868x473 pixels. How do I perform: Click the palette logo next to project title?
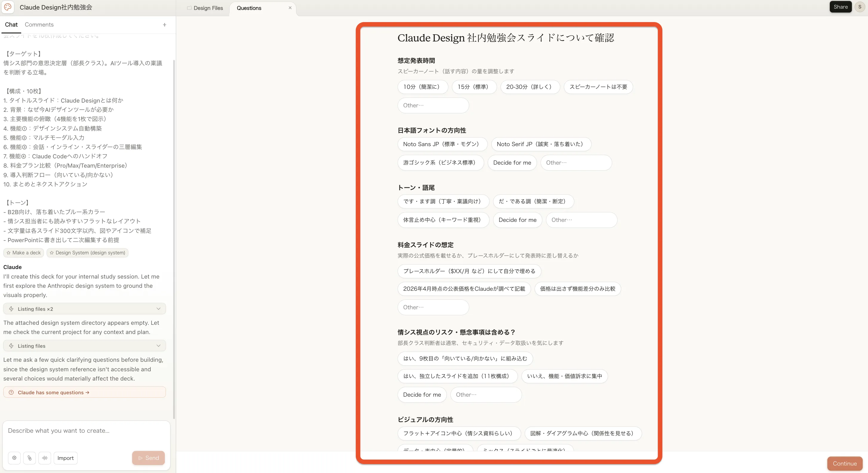(8, 7)
